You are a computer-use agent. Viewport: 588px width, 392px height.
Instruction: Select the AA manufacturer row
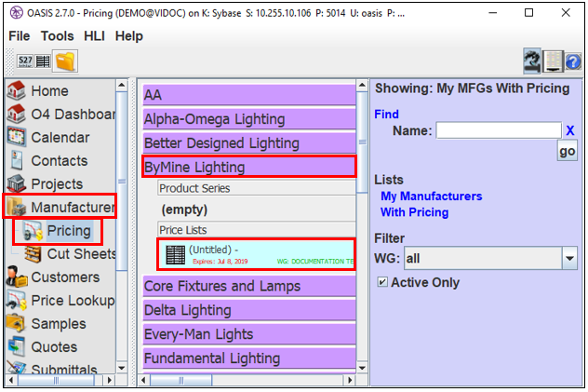(x=249, y=95)
